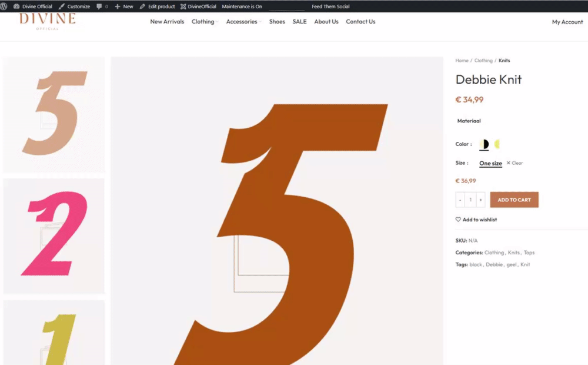588x365 pixels.
Task: Open the DivineOfficial admin bar item
Action: tap(198, 6)
